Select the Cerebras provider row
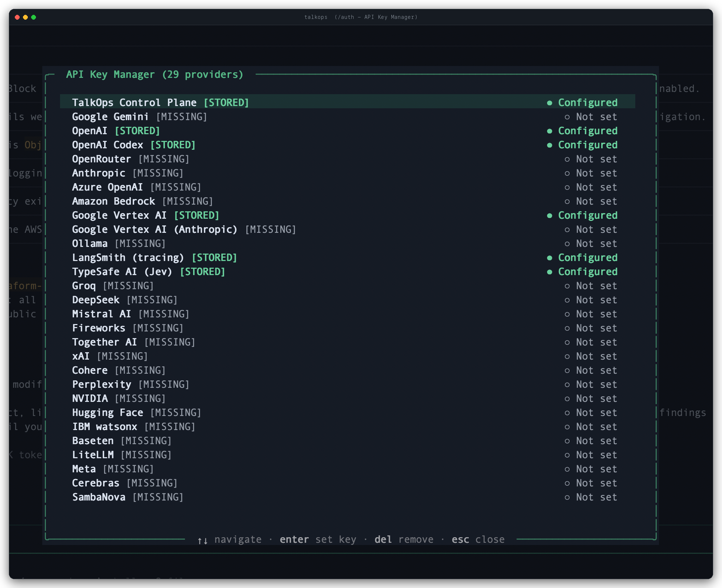The image size is (722, 588). [x=347, y=483]
